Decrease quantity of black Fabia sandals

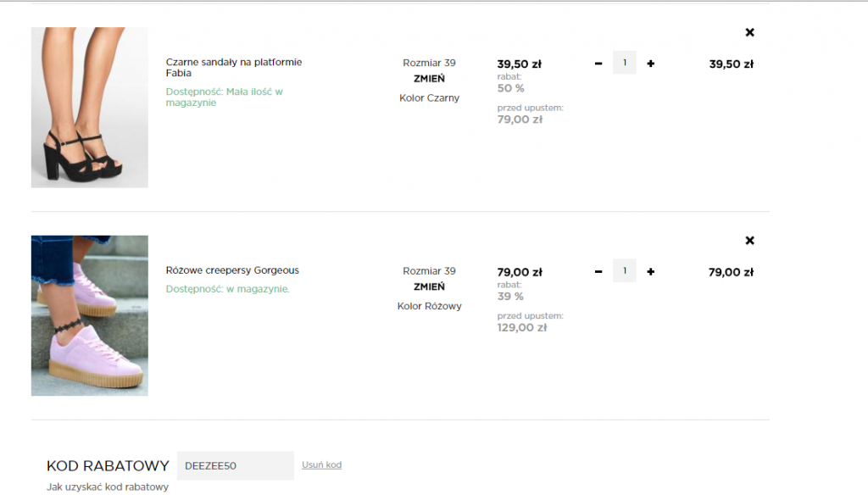[x=598, y=64]
